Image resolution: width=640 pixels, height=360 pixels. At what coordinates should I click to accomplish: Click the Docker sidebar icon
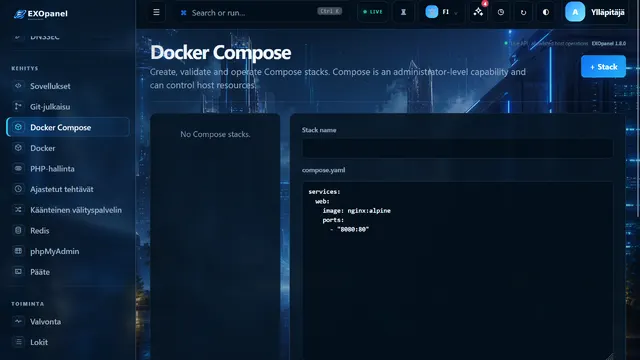[18, 148]
